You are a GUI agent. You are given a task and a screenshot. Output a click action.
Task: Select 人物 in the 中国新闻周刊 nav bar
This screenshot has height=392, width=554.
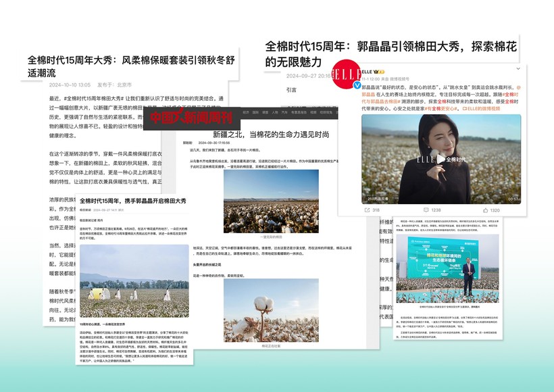pos(275,112)
